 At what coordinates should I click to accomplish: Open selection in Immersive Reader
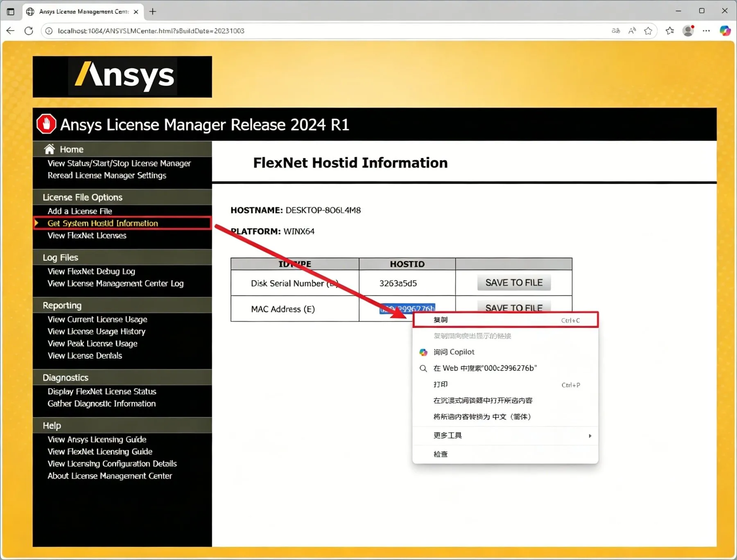coord(506,400)
